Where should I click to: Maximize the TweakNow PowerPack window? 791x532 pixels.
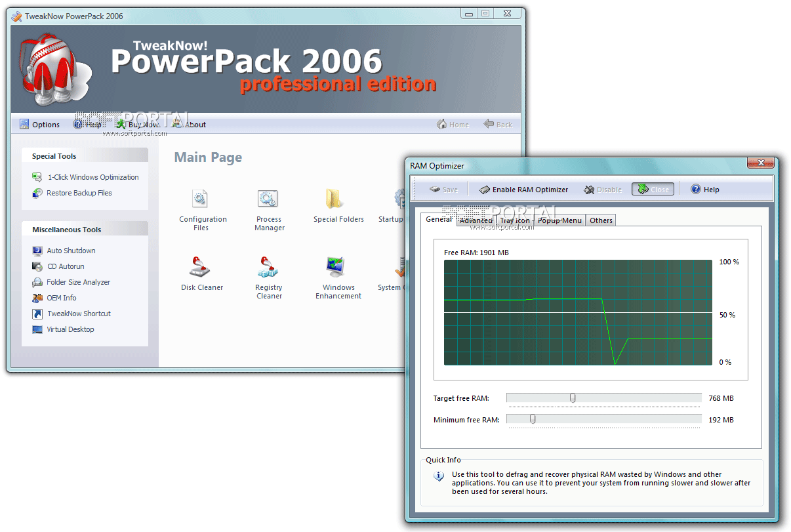[485, 12]
